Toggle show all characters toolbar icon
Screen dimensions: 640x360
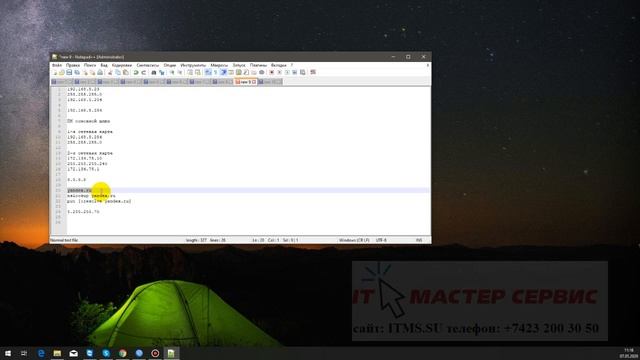pos(216,72)
